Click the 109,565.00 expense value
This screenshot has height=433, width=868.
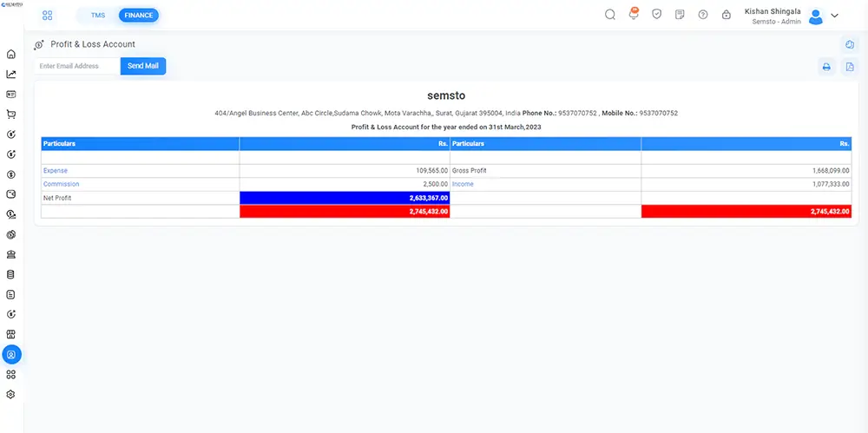431,171
